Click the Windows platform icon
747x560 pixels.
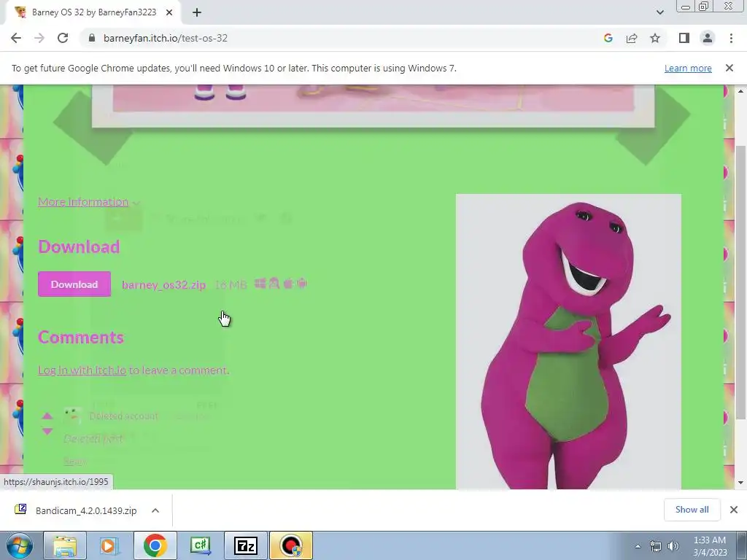260,284
